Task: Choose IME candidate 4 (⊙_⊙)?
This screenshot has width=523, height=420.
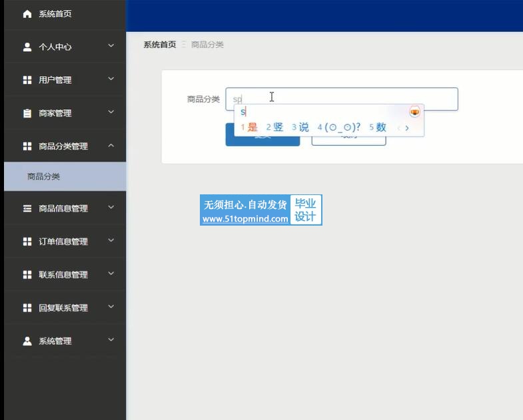Action: coord(339,127)
